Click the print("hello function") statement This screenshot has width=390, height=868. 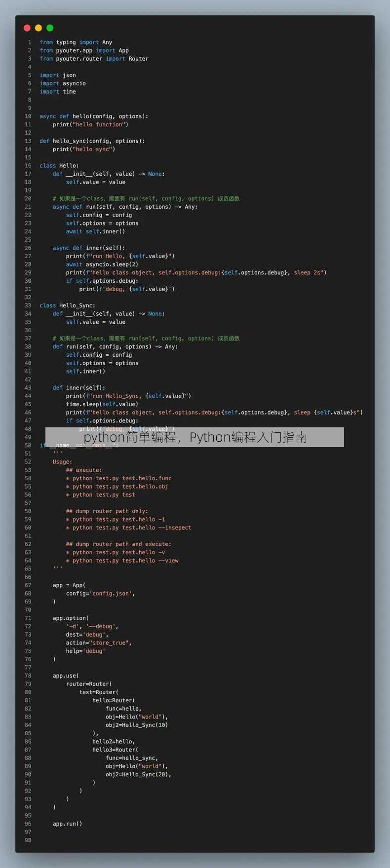(91, 124)
